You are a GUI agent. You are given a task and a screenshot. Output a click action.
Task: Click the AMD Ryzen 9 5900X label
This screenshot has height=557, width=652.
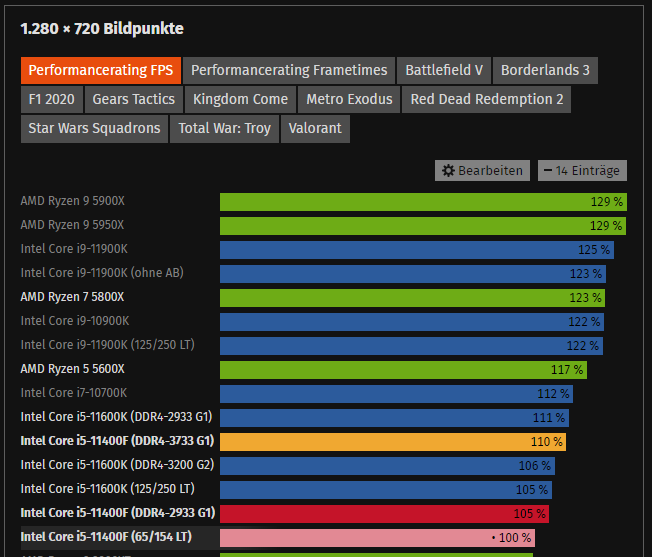click(x=72, y=201)
